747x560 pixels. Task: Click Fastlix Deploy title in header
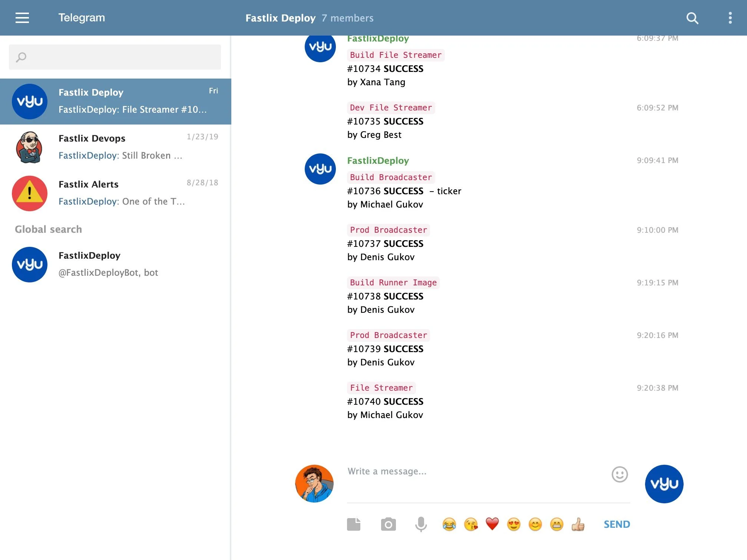(280, 18)
